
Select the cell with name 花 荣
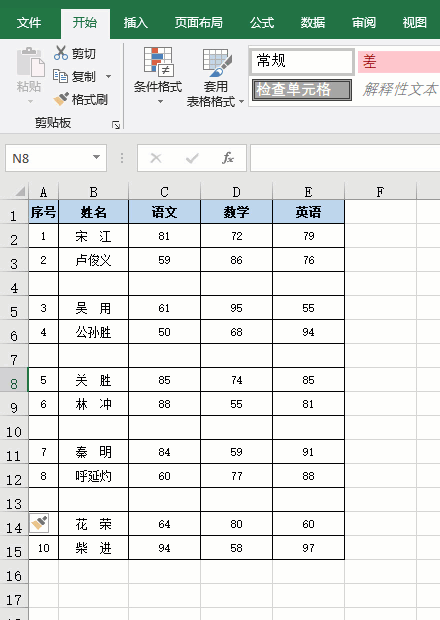click(94, 524)
